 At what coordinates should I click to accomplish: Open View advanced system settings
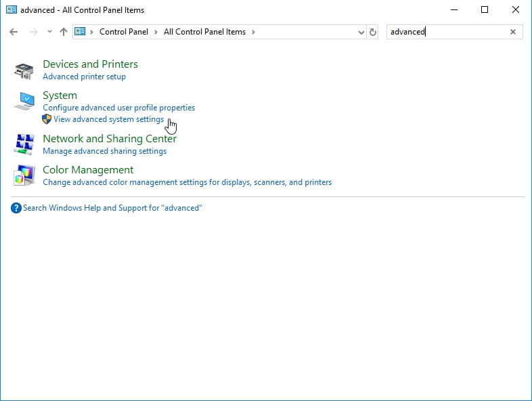[108, 119]
